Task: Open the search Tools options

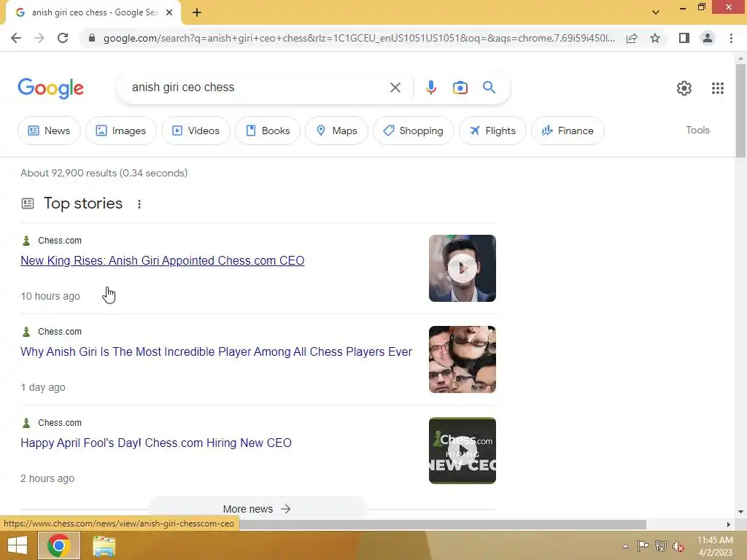Action: pyautogui.click(x=697, y=130)
